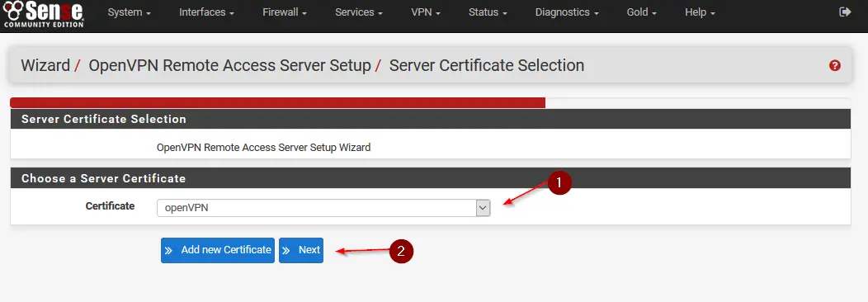
Task: Open the Status menu
Action: pyautogui.click(x=488, y=12)
